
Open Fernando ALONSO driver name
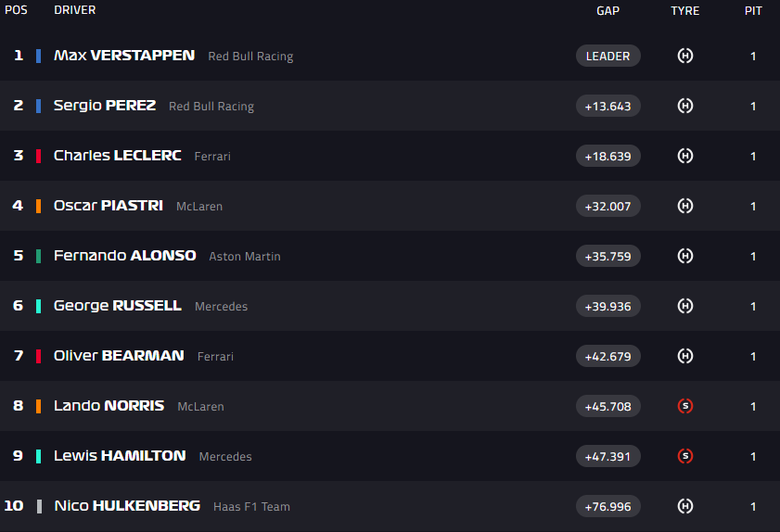(x=125, y=256)
